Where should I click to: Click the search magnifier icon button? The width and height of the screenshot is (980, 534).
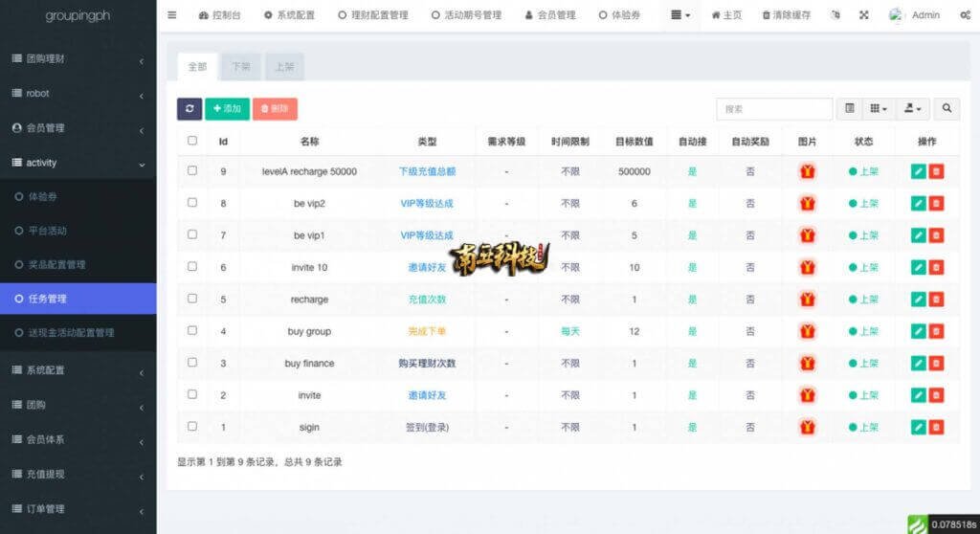[x=947, y=109]
